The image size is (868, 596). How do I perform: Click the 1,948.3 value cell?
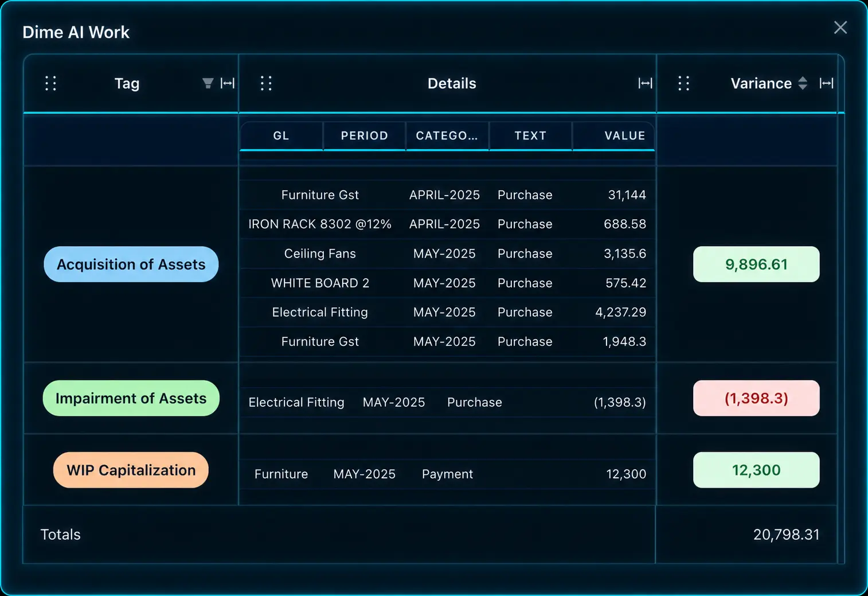pos(624,342)
